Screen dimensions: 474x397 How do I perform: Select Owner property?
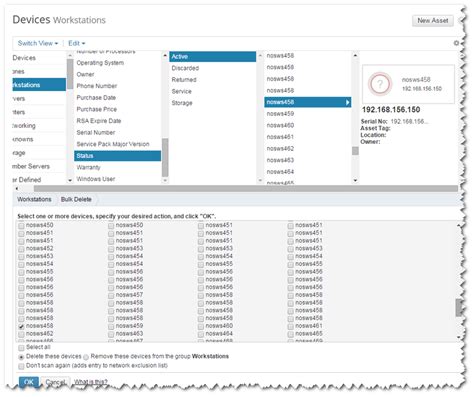85,74
